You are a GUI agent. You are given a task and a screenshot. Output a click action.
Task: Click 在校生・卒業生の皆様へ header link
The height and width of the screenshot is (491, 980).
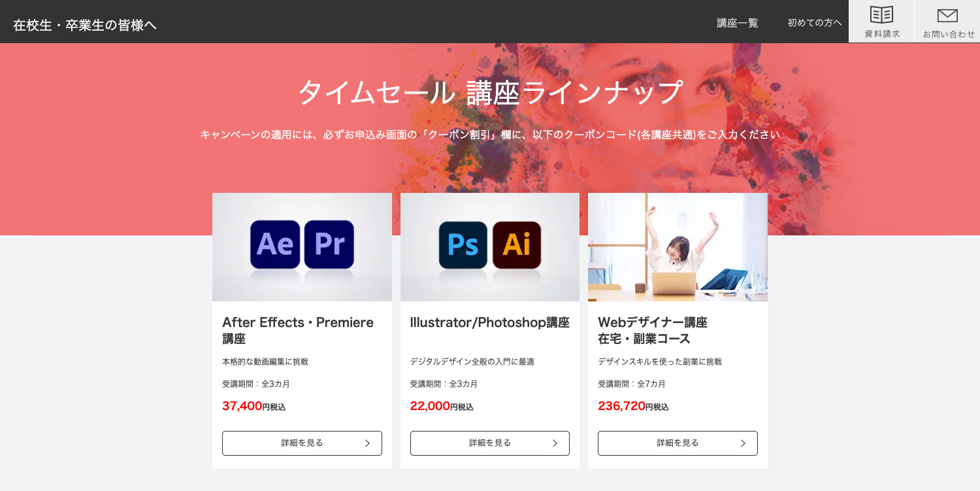tap(85, 25)
